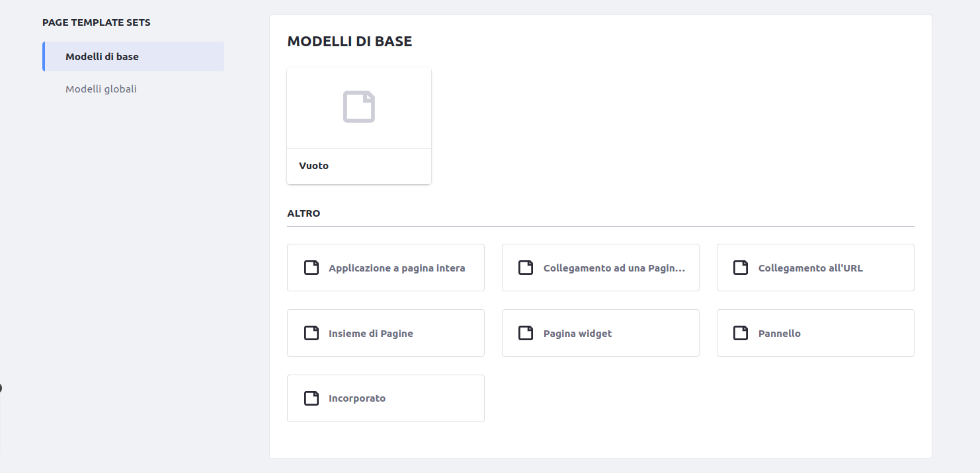Click the dark tab on the left screen edge
The width and height of the screenshot is (980, 473).
(x=2, y=388)
